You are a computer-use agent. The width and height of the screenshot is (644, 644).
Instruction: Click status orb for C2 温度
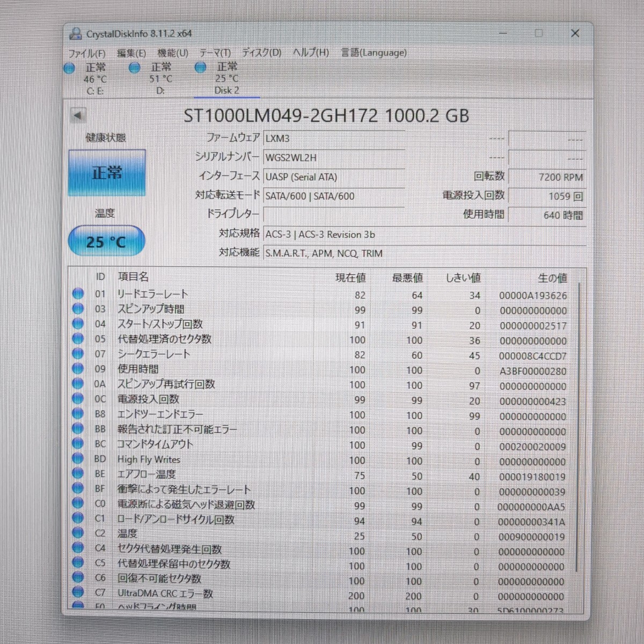click(x=78, y=533)
